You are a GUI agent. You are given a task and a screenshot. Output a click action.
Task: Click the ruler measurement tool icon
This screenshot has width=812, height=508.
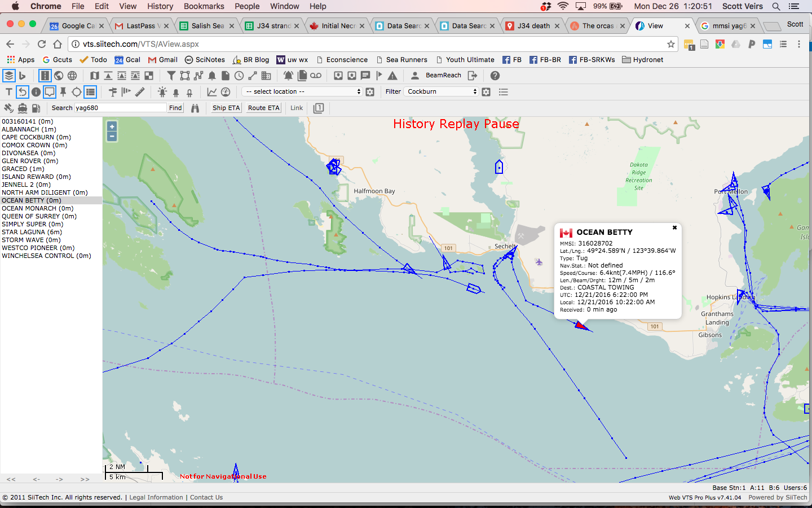(140, 92)
